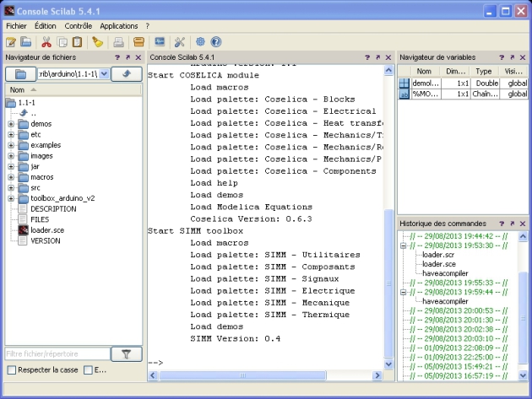The height and width of the screenshot is (399, 532).
Task: Close the Console Scilab 5.4.1 panel
Action: click(388, 57)
